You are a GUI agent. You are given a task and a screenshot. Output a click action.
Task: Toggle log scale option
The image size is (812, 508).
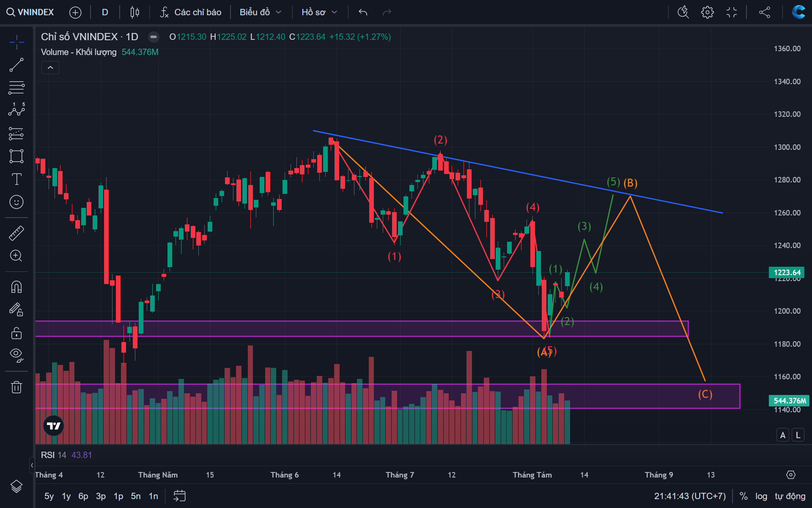pos(761,496)
